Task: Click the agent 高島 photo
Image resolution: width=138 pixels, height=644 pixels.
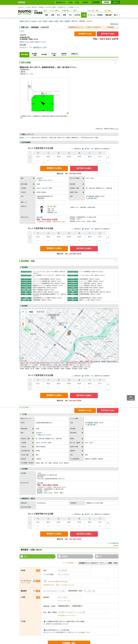Action: (42, 209)
